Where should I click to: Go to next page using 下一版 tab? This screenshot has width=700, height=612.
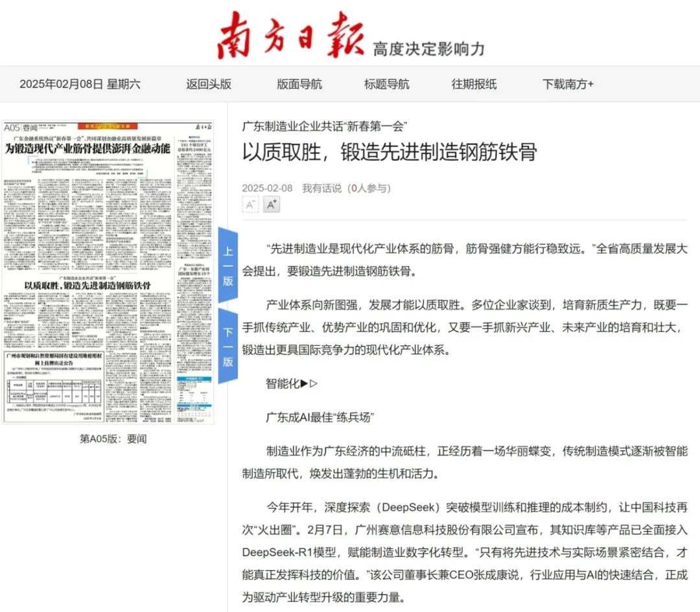pos(227,344)
